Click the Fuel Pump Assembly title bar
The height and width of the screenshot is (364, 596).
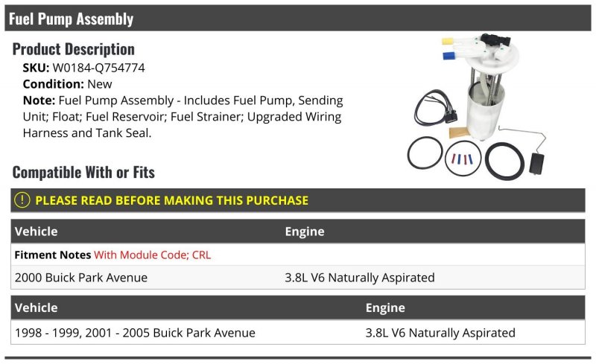pyautogui.click(x=297, y=19)
